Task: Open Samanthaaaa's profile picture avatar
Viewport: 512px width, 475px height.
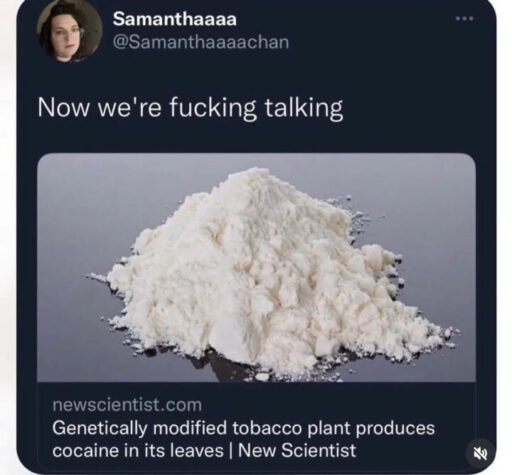Action: [x=69, y=33]
